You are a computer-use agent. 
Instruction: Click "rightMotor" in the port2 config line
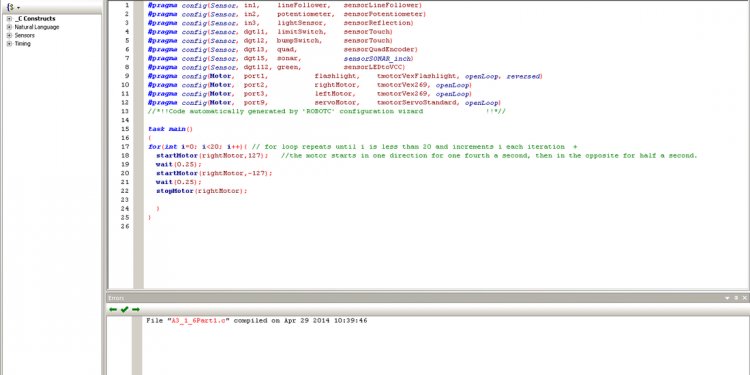click(335, 85)
